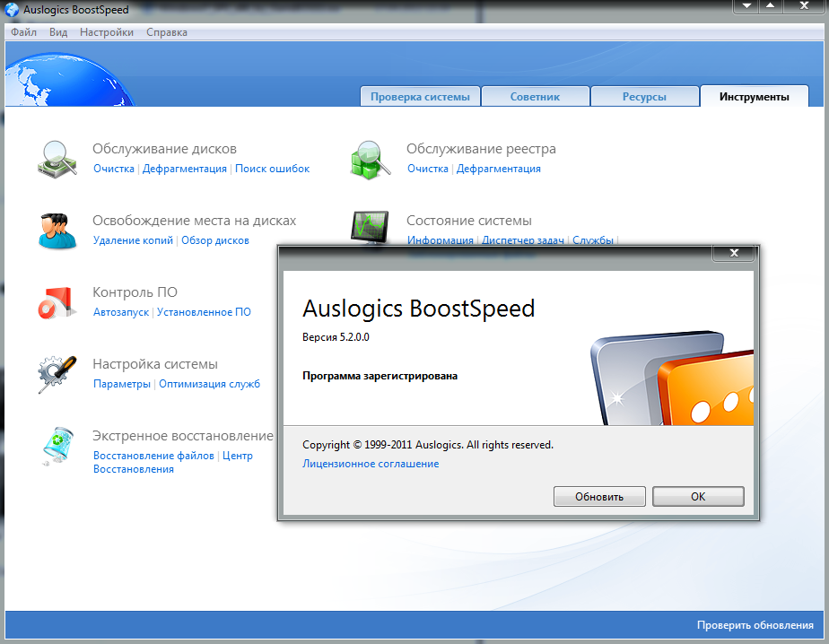Switch to the Советник tab

[535, 97]
